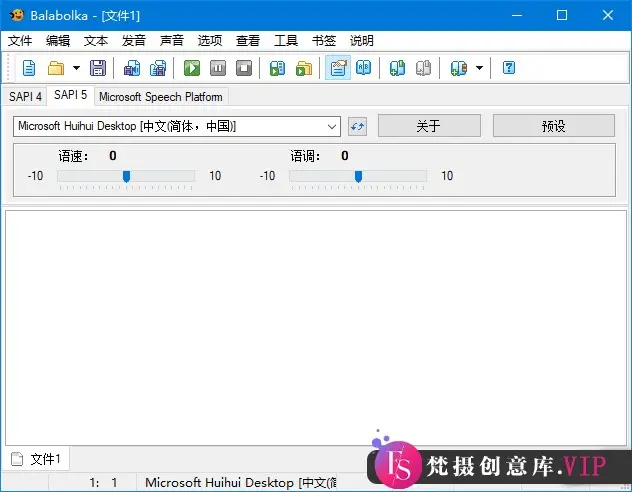Open a file using the folder icon

tap(56, 68)
